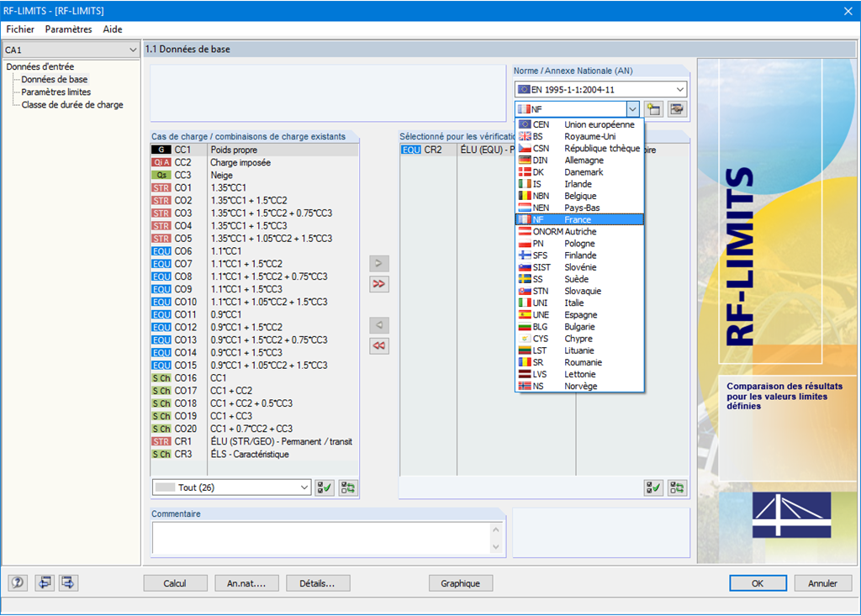Click the new national annex settings icon
The height and width of the screenshot is (616, 861).
tap(653, 108)
